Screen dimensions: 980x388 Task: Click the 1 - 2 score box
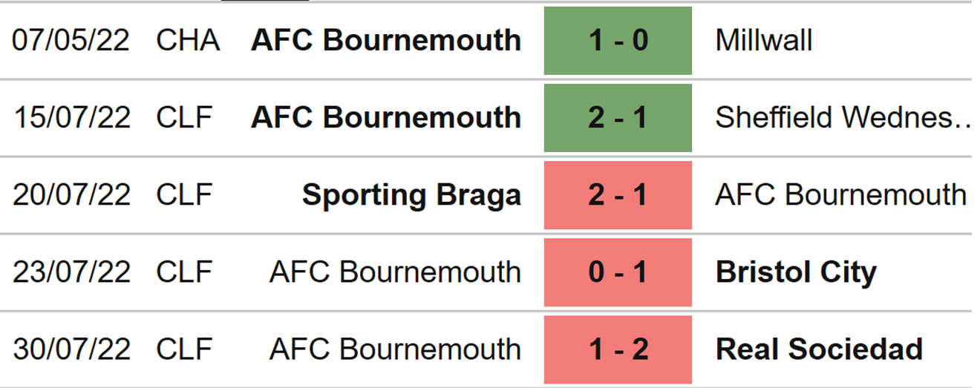click(x=618, y=349)
